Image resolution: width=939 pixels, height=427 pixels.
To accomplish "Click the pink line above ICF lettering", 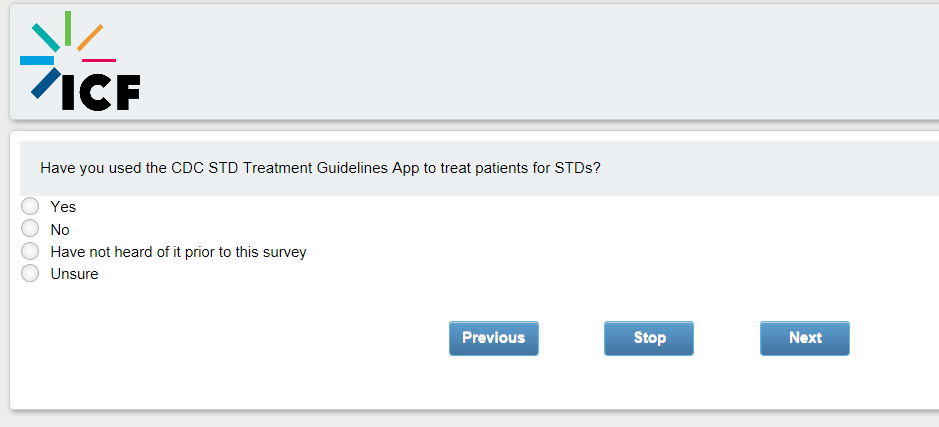I will point(98,61).
